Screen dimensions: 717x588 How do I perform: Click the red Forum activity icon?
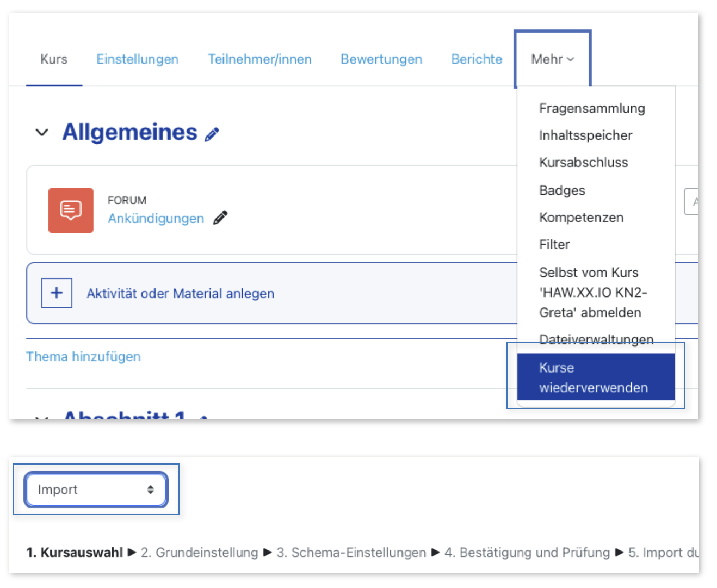click(71, 211)
